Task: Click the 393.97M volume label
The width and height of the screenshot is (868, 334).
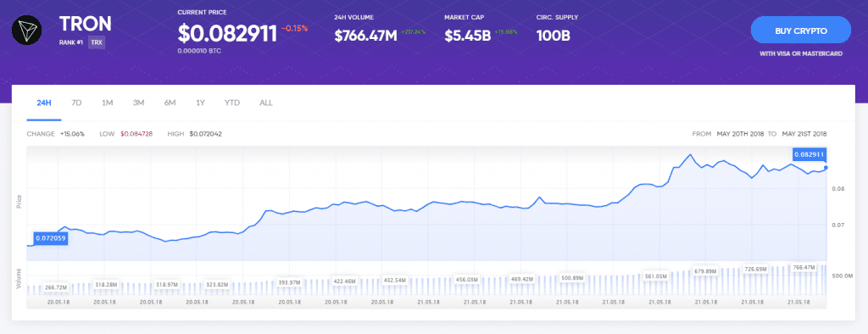Action: coord(289,282)
